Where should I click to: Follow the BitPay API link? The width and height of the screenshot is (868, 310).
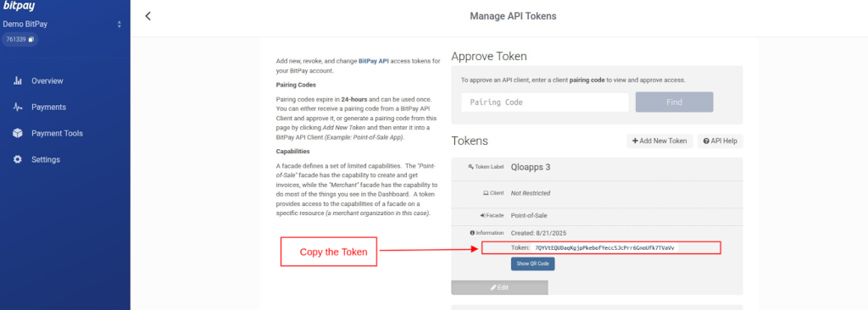[x=374, y=61]
